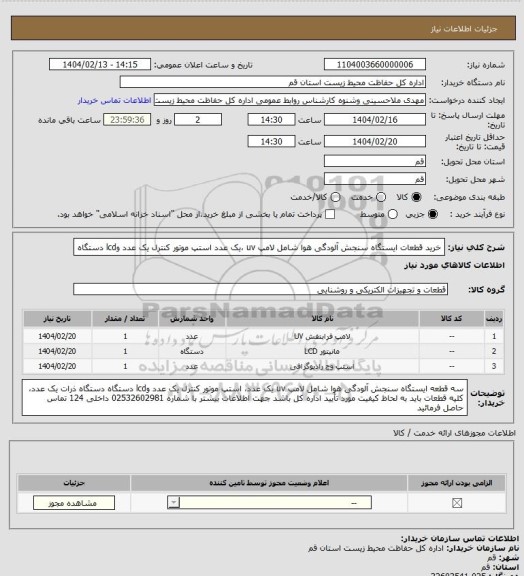Click the remaining time field 23:59:36

coord(127,120)
